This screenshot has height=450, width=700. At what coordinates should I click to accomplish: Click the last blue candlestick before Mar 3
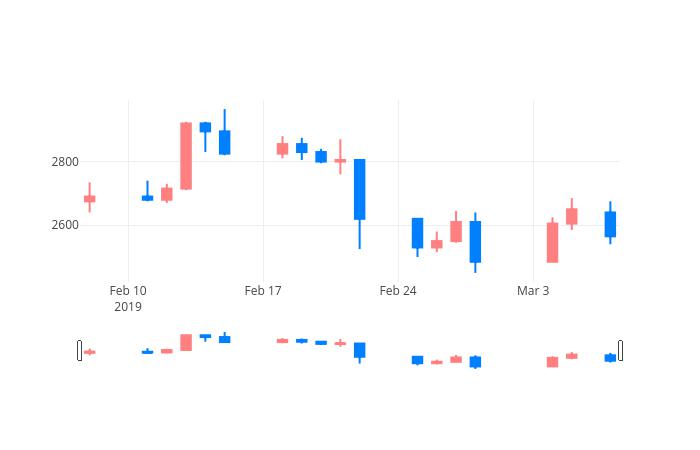475,242
